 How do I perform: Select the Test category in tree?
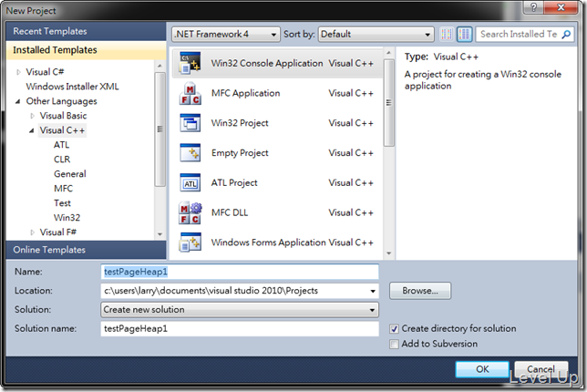coord(62,203)
